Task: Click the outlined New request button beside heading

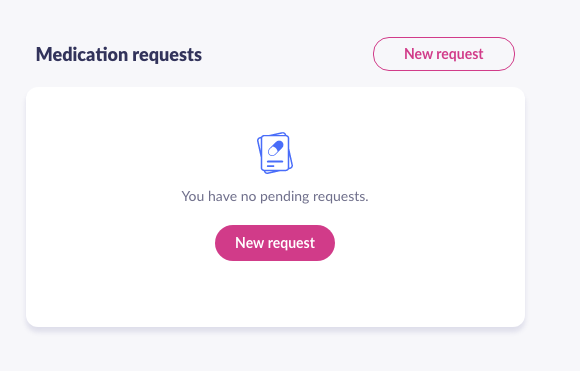Action: [444, 54]
